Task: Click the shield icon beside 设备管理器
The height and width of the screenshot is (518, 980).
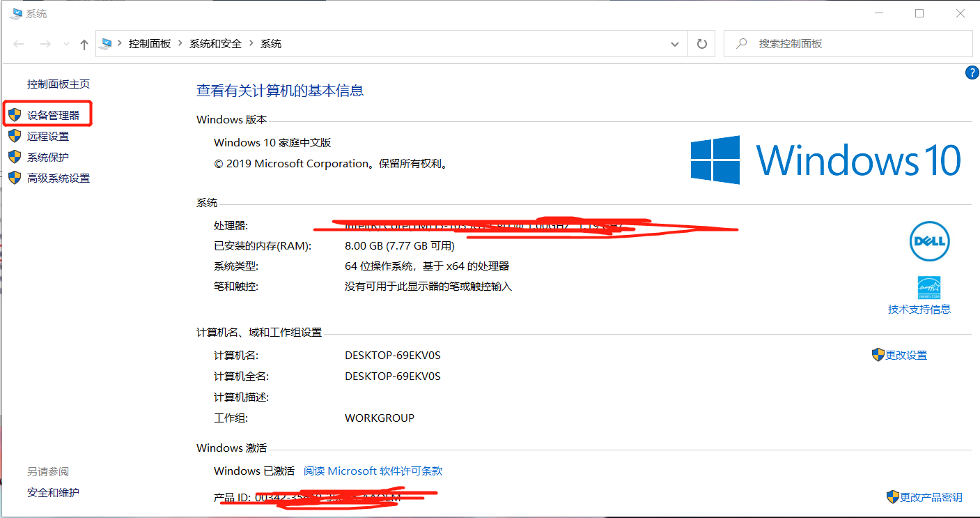Action: click(15, 114)
